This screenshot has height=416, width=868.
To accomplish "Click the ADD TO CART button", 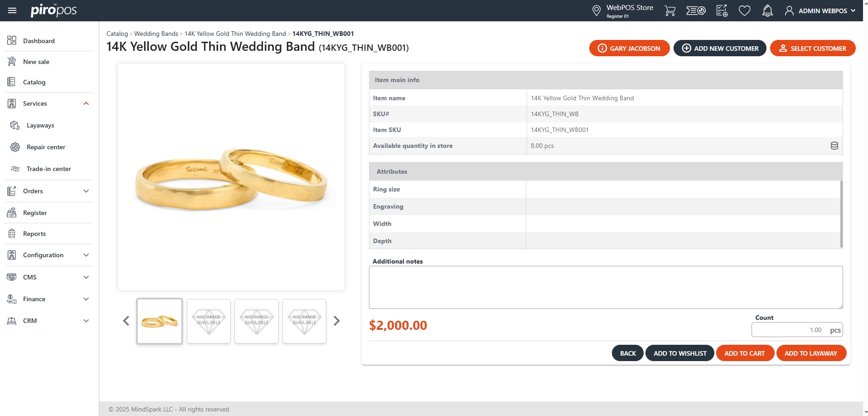I will (x=744, y=353).
